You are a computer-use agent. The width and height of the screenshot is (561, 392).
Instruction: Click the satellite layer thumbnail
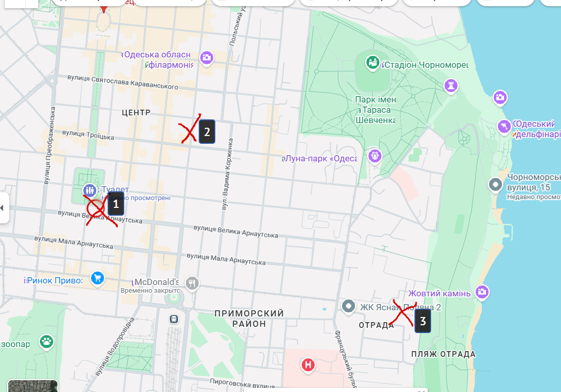tap(33, 386)
